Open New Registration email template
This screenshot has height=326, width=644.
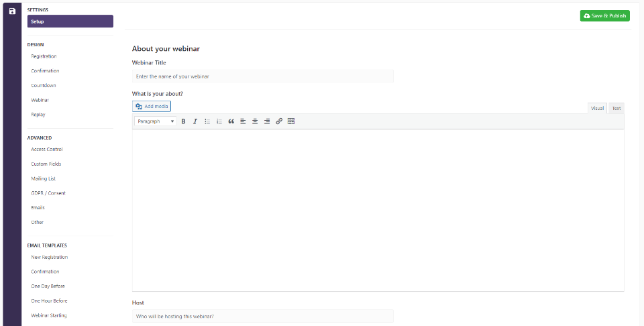point(49,257)
